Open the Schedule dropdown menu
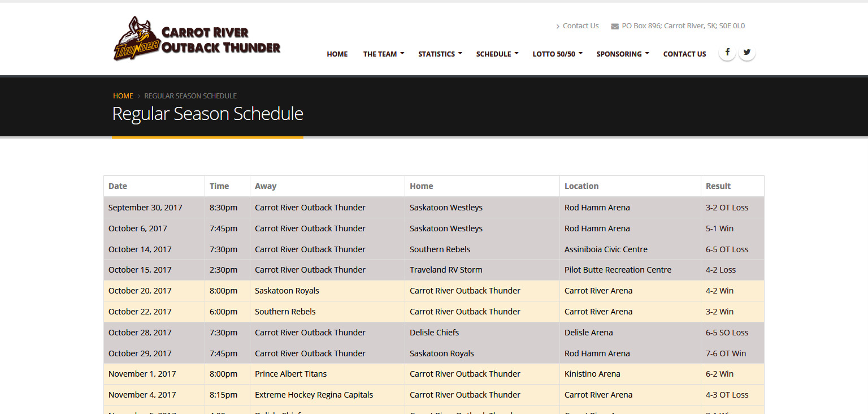Screen dimensions: 868x414 tap(497, 54)
